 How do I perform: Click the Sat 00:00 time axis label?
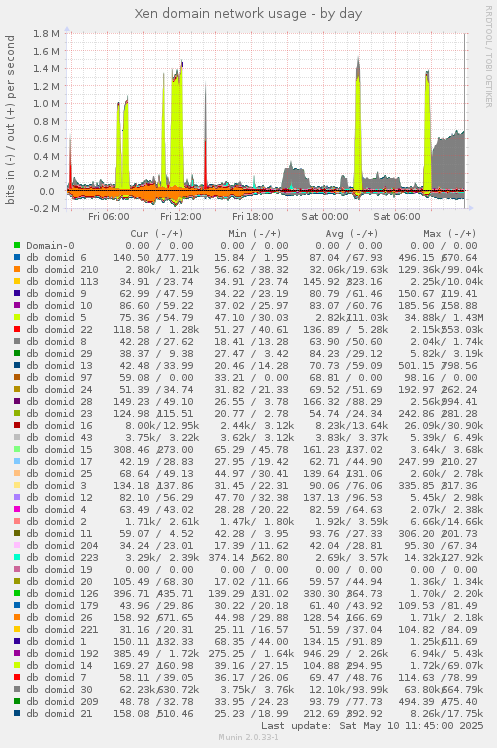click(325, 217)
